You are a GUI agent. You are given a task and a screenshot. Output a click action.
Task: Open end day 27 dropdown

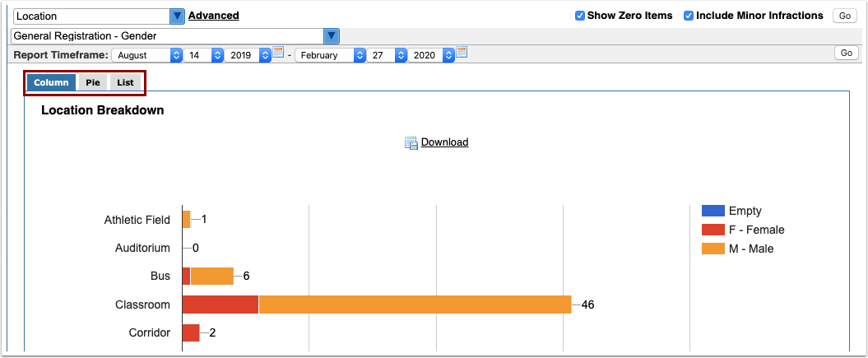click(x=387, y=55)
